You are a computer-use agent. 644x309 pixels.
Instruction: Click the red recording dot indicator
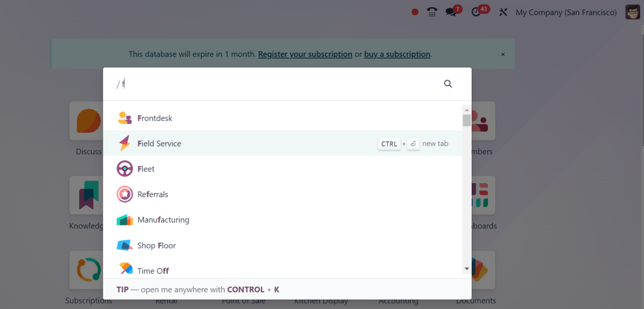(x=415, y=13)
